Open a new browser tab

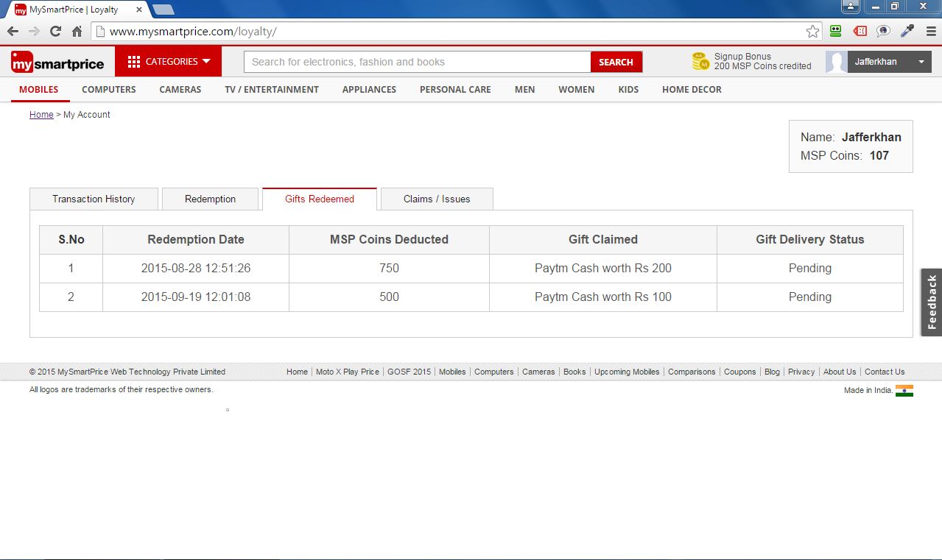tap(163, 10)
